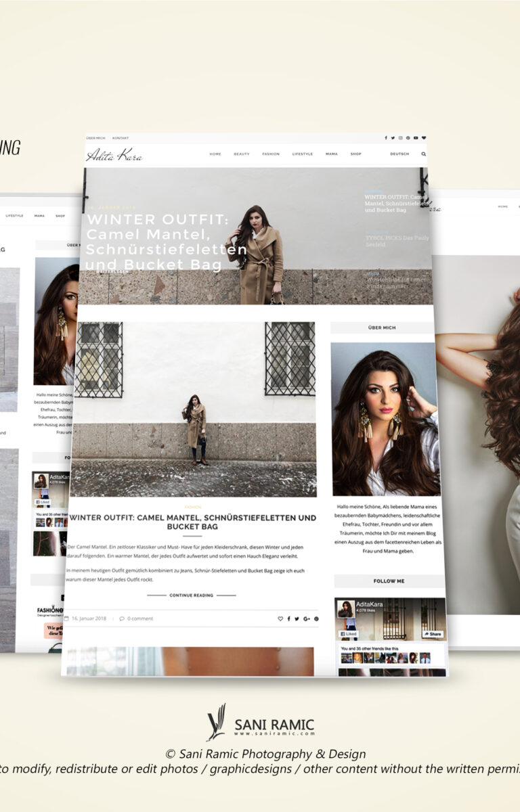Open the DEUTSCH language selector
The height and width of the screenshot is (812, 520).
point(399,154)
